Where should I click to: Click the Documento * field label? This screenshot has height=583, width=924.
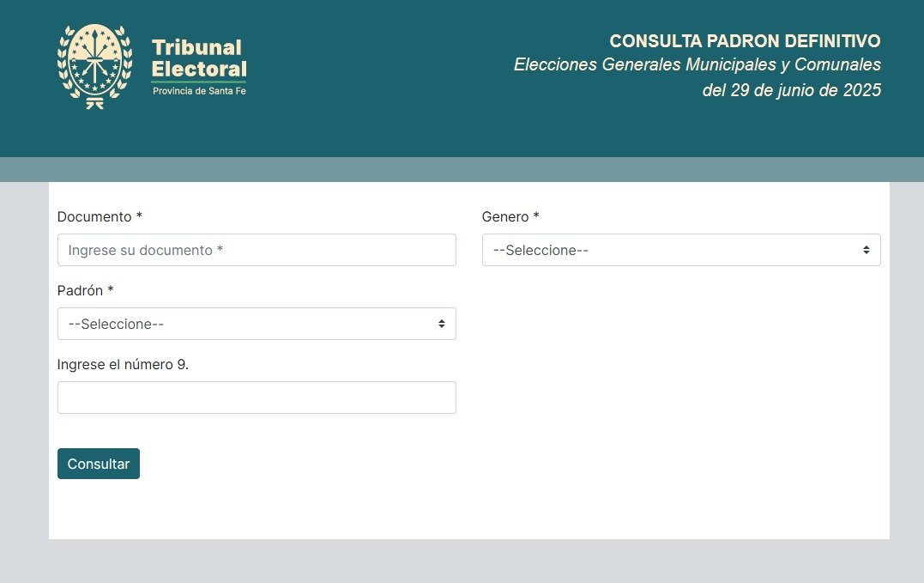pyautogui.click(x=100, y=217)
